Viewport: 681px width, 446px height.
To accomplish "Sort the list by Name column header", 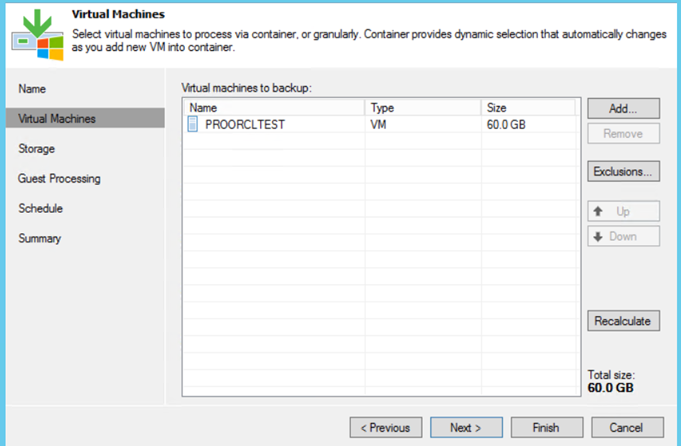I will (x=273, y=107).
